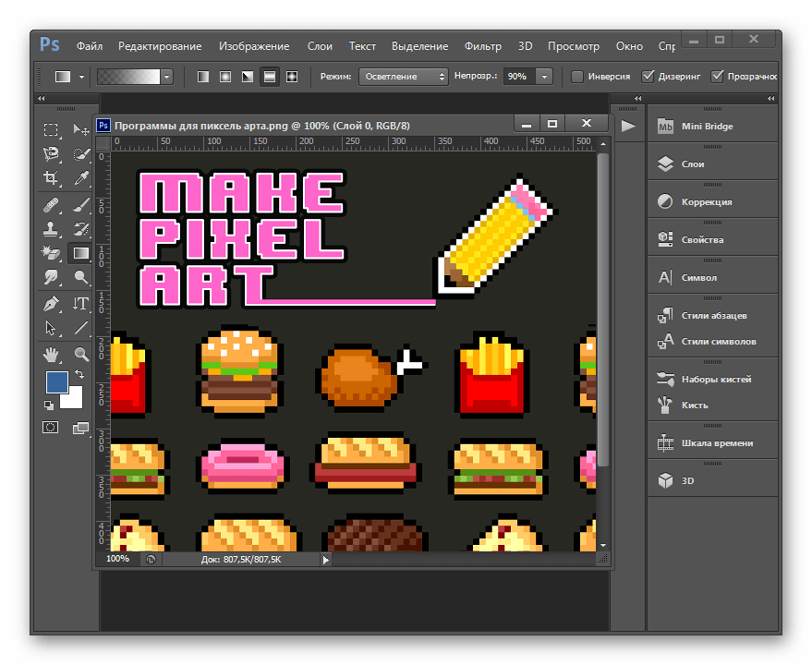Viewport: 812px width, 665px height.
Task: Open the Слои menu
Action: tap(320, 46)
